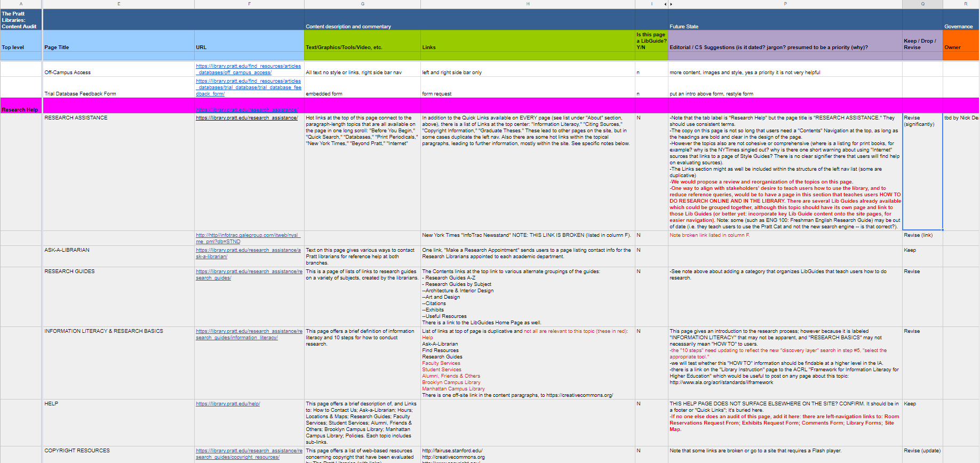Select 'Editorial / CS Suggestions' header cell
The width and height of the screenshot is (980, 463).
click(x=785, y=41)
